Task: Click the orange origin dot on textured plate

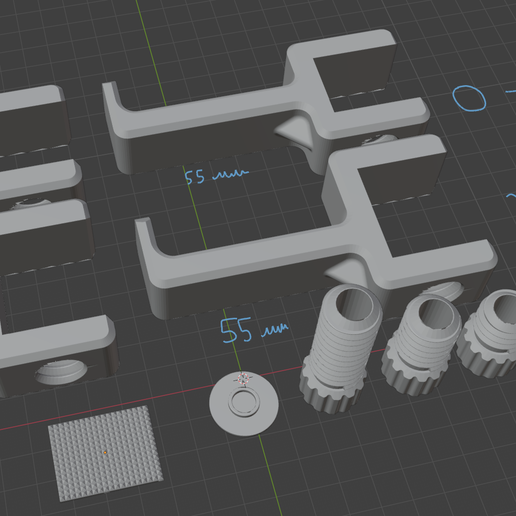Action: click(105, 452)
